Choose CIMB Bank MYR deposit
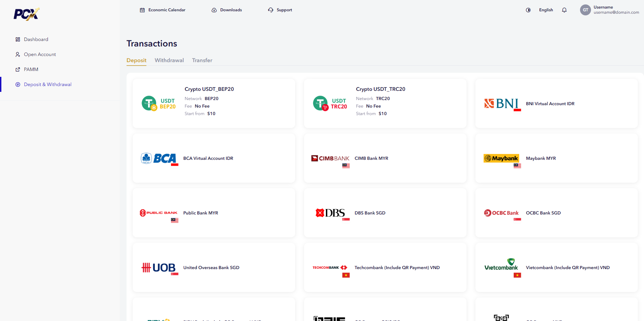Viewport: 644px width, 321px height. click(x=385, y=158)
